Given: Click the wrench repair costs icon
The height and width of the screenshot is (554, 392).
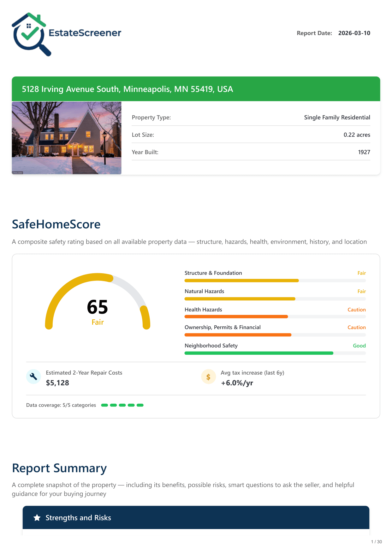Looking at the screenshot, I should [x=33, y=376].
